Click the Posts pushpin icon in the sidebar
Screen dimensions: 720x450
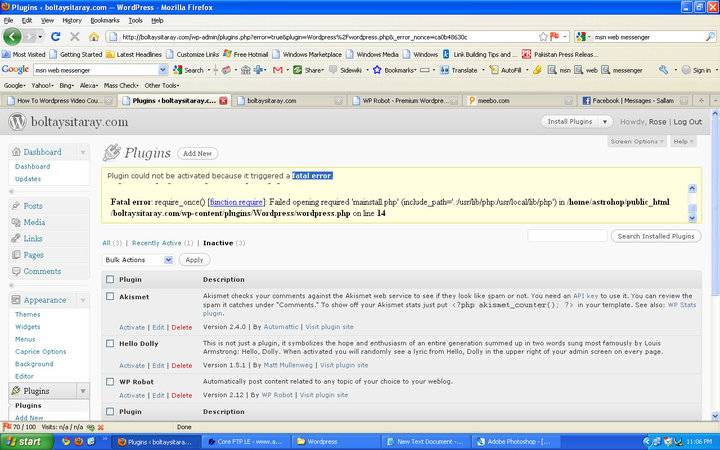tap(15, 205)
